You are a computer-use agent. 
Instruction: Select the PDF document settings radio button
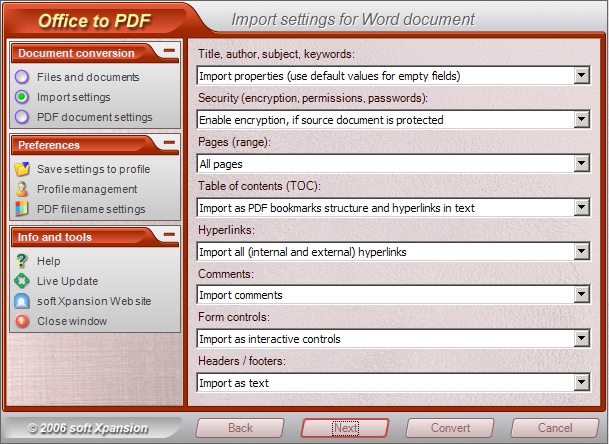(x=23, y=117)
